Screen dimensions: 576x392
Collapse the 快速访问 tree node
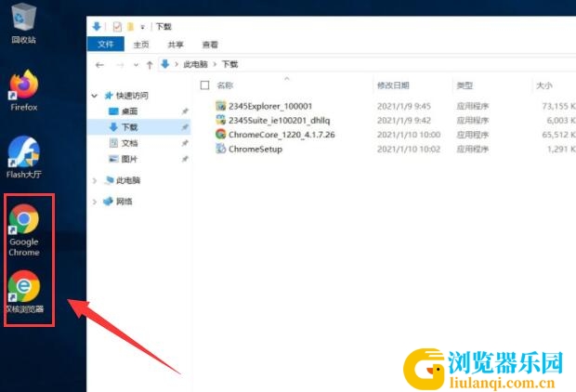[95, 96]
